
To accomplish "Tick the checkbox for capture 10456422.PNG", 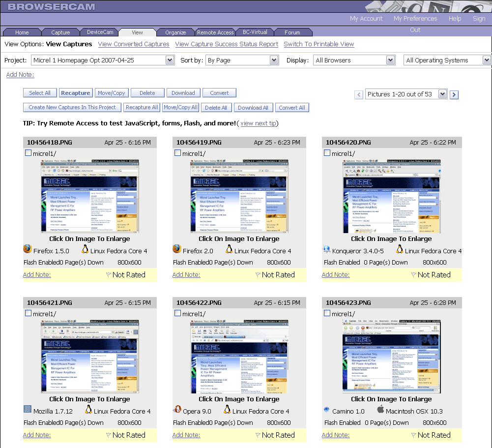I will 177,313.
